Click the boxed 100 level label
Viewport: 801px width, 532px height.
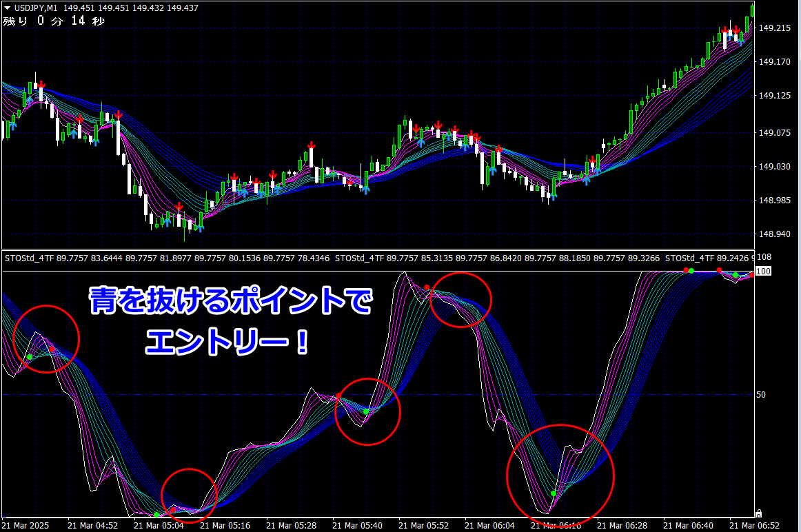point(763,271)
